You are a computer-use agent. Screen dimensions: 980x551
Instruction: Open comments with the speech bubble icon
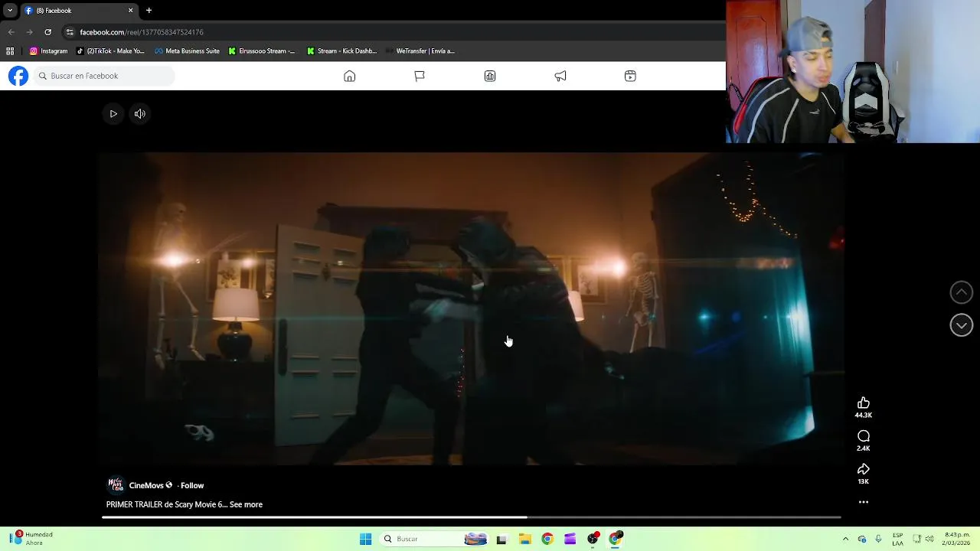[864, 436]
